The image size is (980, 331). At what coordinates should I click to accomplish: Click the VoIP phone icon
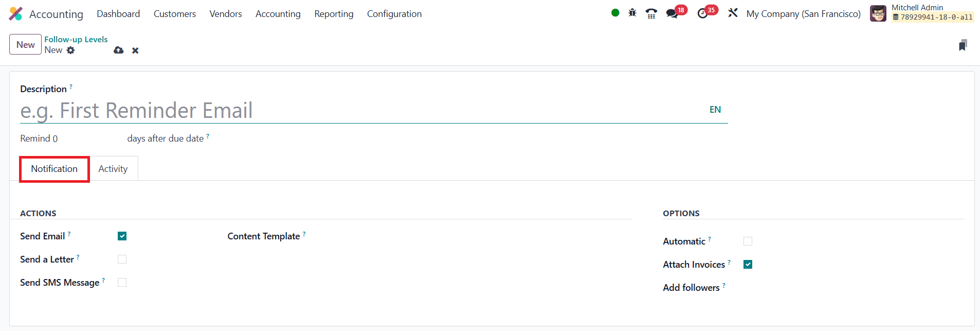point(651,13)
